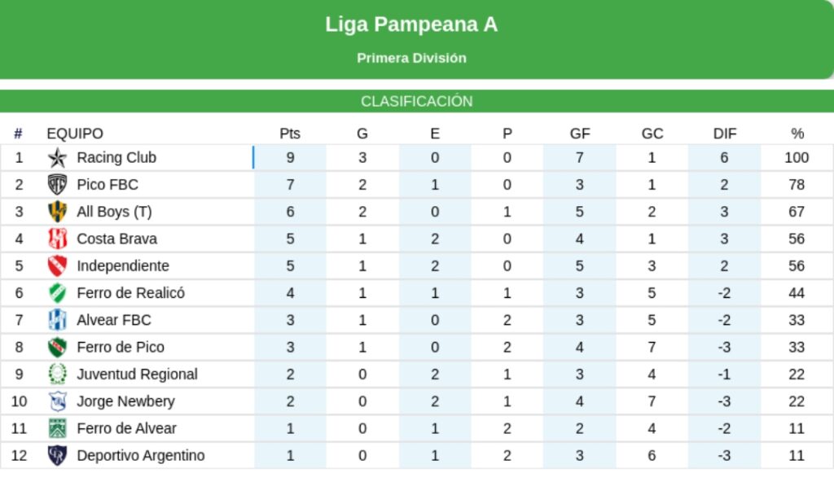Image resolution: width=834 pixels, height=504 pixels.
Task: Click the Primera División subtitle
Action: (411, 58)
